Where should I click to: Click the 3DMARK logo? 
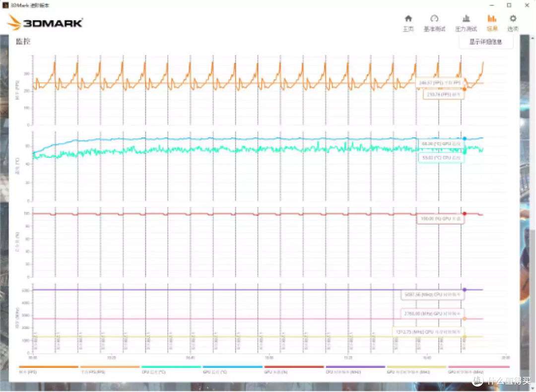click(x=45, y=22)
